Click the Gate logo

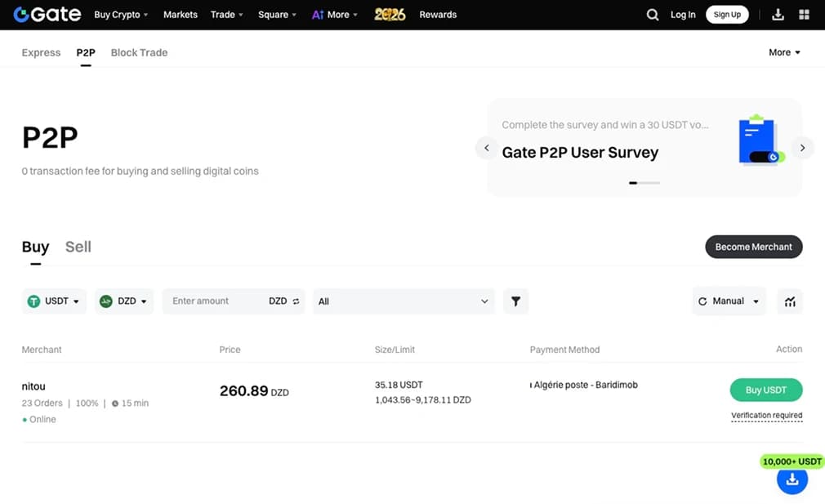click(x=47, y=14)
